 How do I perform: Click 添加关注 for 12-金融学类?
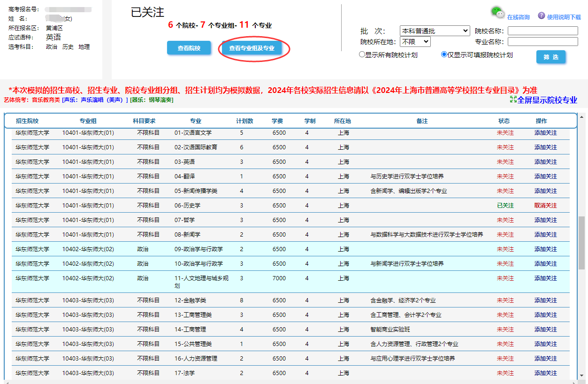click(x=546, y=300)
